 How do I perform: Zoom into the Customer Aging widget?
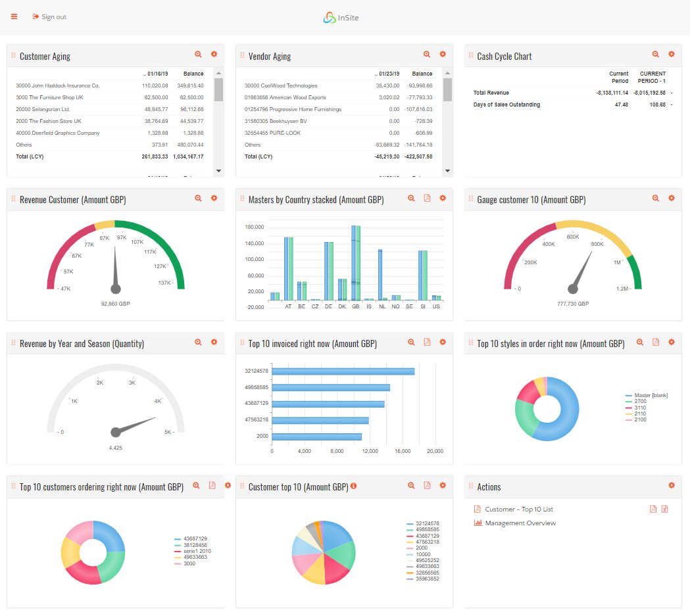(x=198, y=55)
